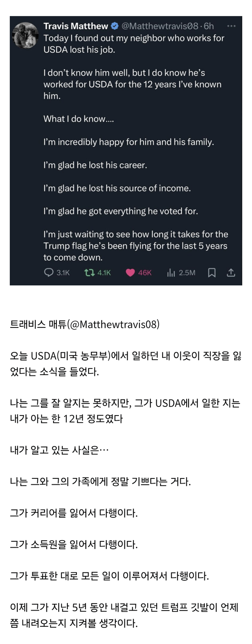252x644 pixels.
Task: Click the 46K likes count
Action: point(145,273)
